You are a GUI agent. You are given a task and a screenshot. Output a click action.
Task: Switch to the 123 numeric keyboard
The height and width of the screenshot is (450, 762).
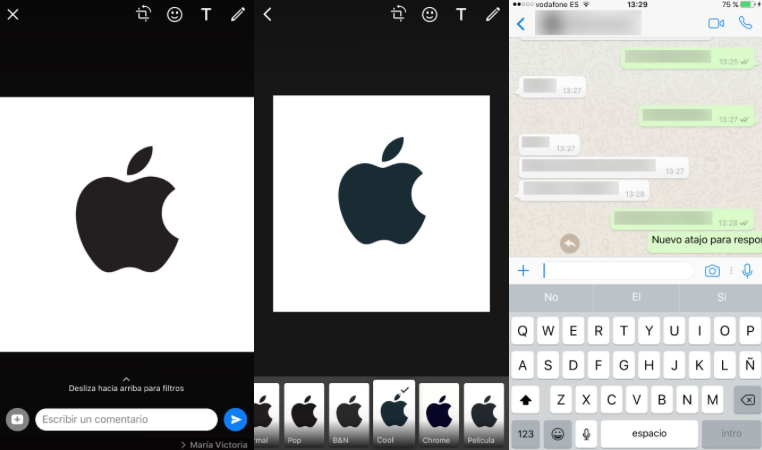coord(525,433)
